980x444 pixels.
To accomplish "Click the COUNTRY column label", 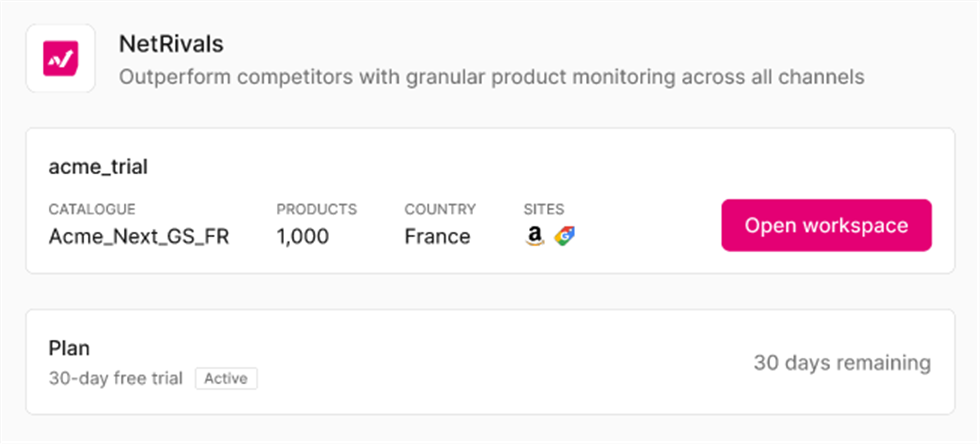I will click(440, 210).
